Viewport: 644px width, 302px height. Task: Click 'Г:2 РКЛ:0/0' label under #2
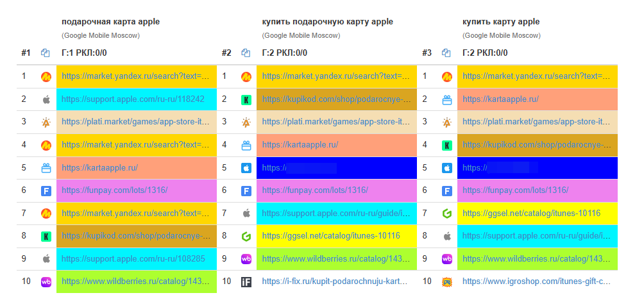coord(285,53)
